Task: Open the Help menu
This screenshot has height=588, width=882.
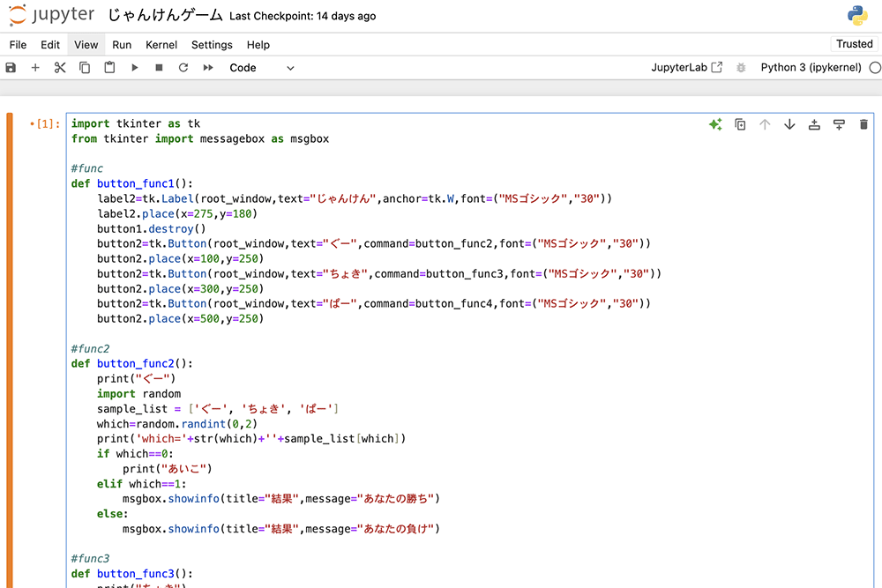Action: click(x=258, y=44)
